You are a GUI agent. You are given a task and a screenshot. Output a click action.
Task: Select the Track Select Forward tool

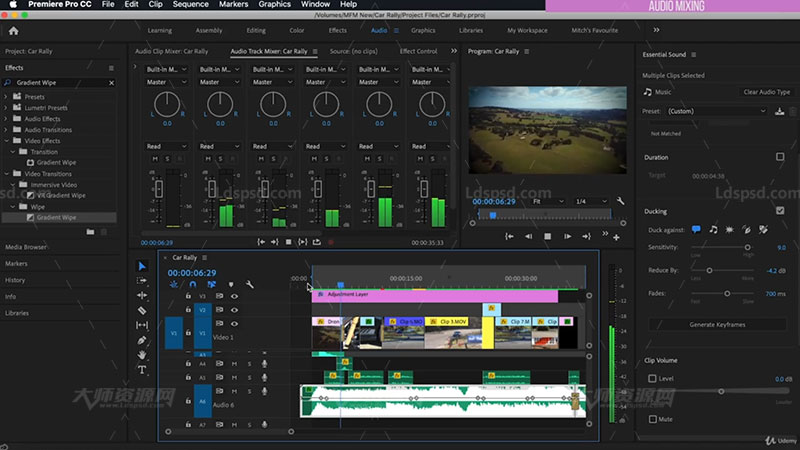(142, 281)
